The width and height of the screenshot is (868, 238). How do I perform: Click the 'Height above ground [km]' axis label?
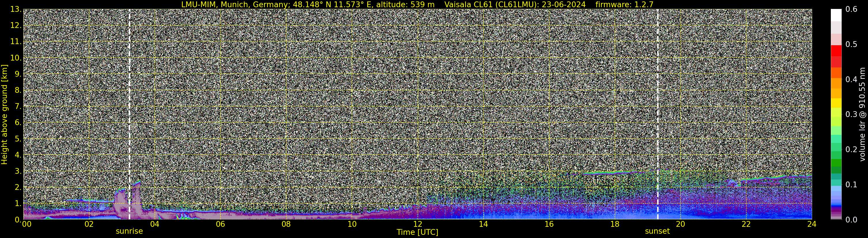(4, 114)
